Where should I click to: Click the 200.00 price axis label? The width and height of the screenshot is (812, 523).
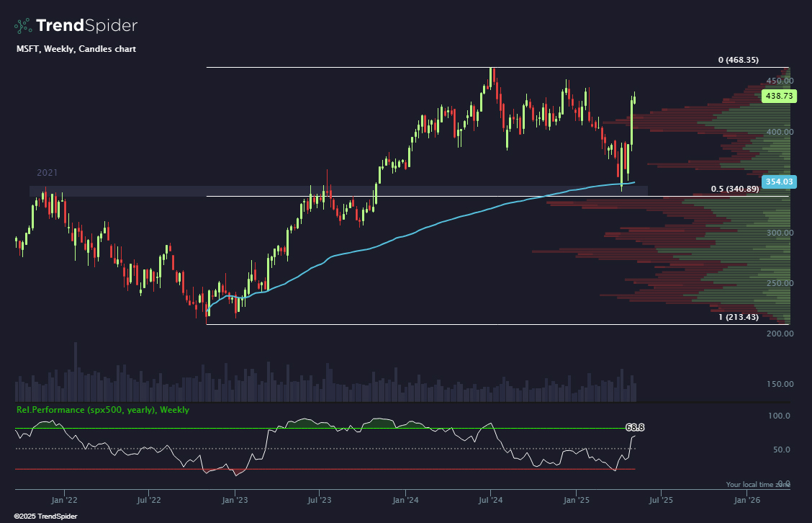pyautogui.click(x=780, y=334)
